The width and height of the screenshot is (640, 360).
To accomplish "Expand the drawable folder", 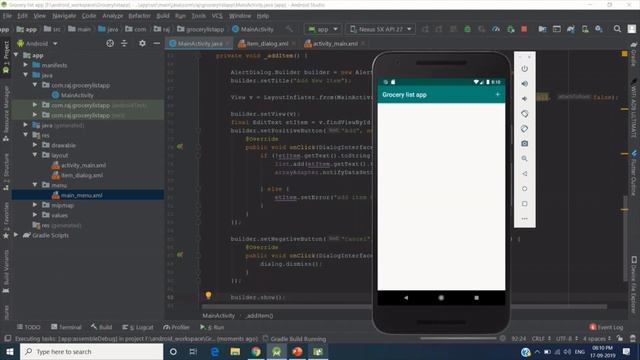I will (x=35, y=145).
